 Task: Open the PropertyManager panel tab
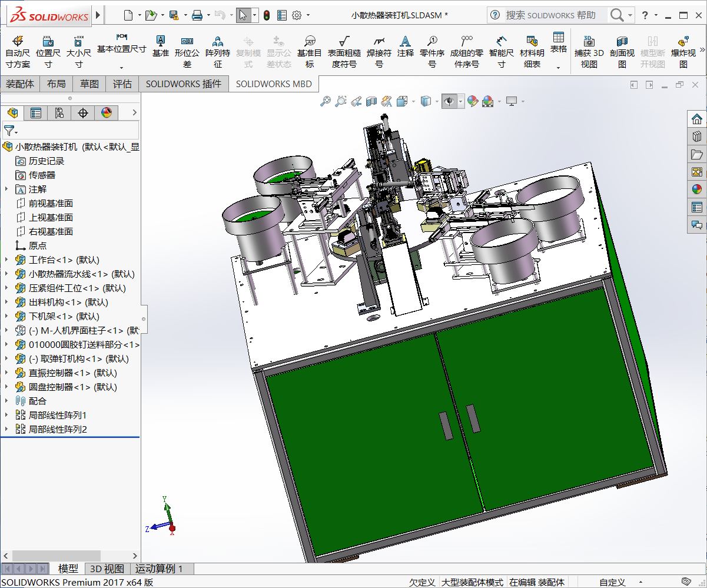pos(36,113)
